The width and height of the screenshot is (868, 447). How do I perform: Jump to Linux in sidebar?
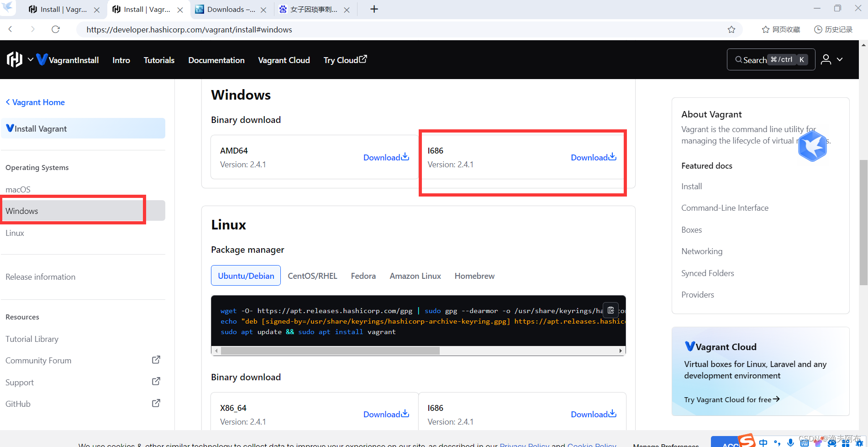(x=15, y=233)
